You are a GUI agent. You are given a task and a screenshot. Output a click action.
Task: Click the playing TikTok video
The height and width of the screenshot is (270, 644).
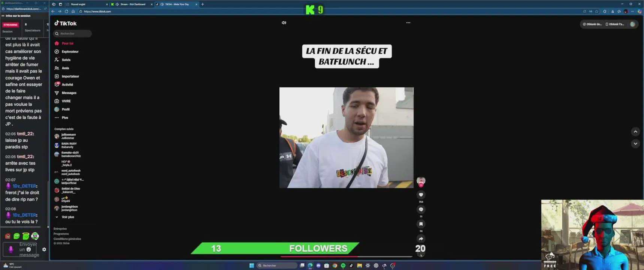click(x=347, y=138)
